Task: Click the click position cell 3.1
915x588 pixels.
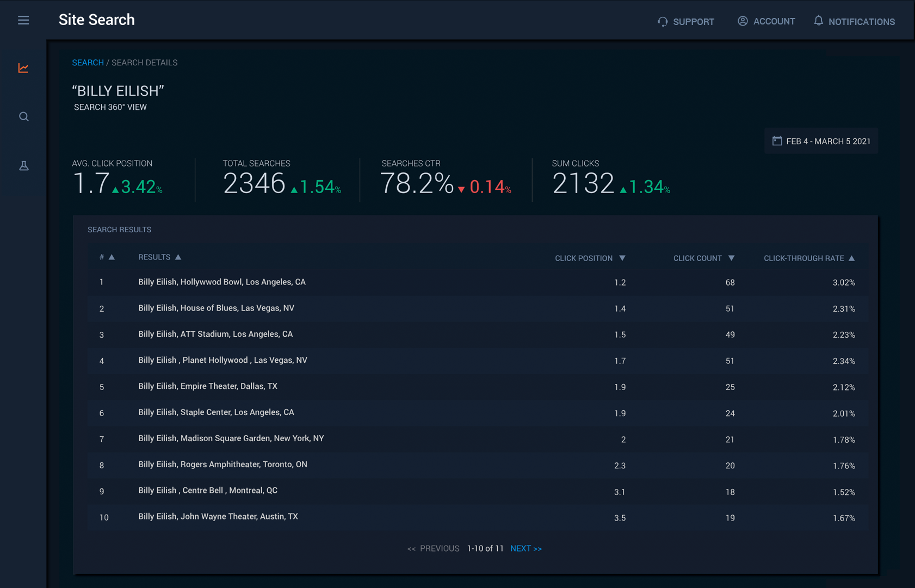Action: click(x=620, y=492)
